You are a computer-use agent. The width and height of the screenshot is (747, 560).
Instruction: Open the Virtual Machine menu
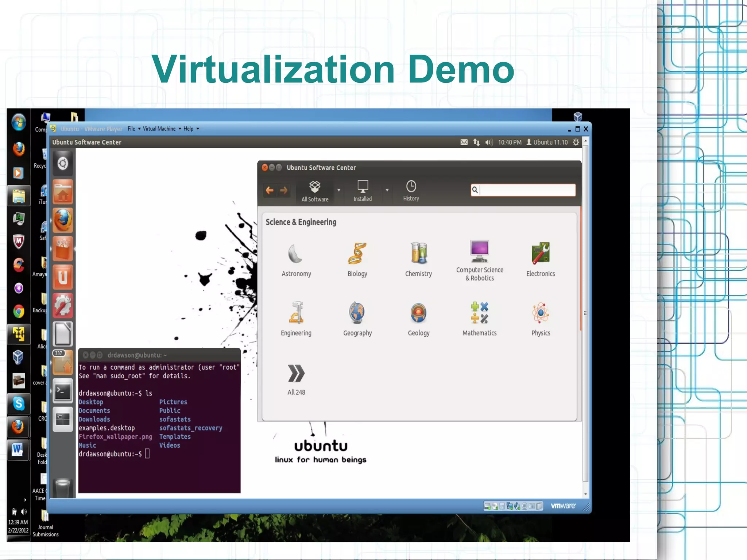pos(162,129)
